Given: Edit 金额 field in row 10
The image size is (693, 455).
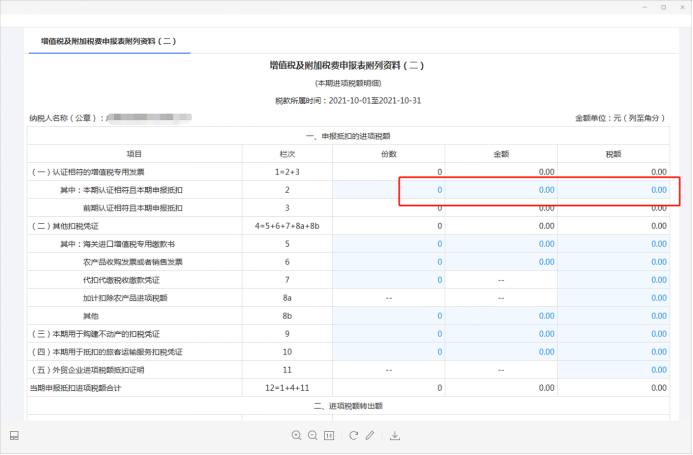Looking at the screenshot, I should click(501, 352).
